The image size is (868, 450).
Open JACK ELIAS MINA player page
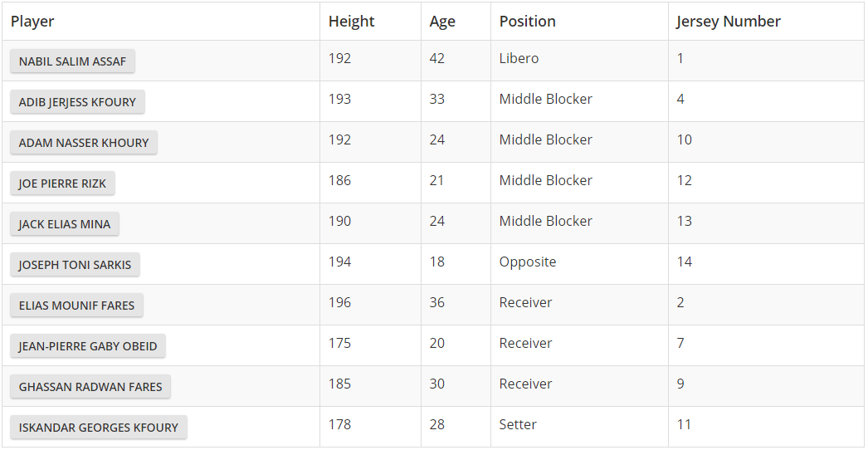click(65, 224)
